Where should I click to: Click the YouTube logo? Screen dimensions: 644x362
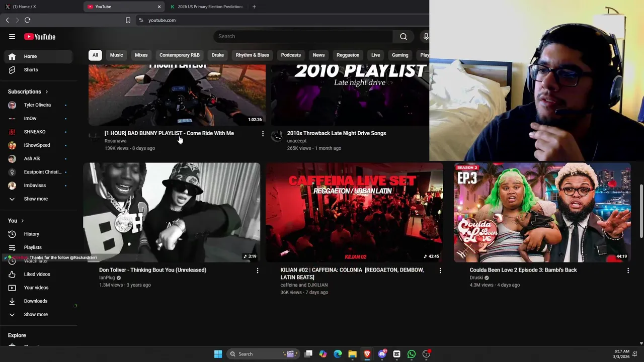click(x=40, y=37)
